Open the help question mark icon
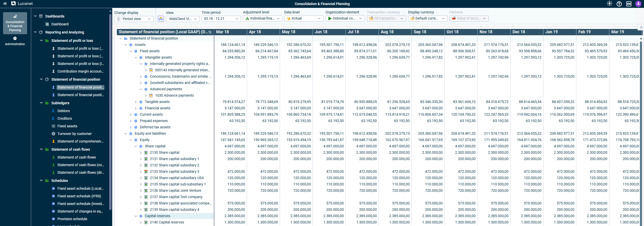 (619, 4)
